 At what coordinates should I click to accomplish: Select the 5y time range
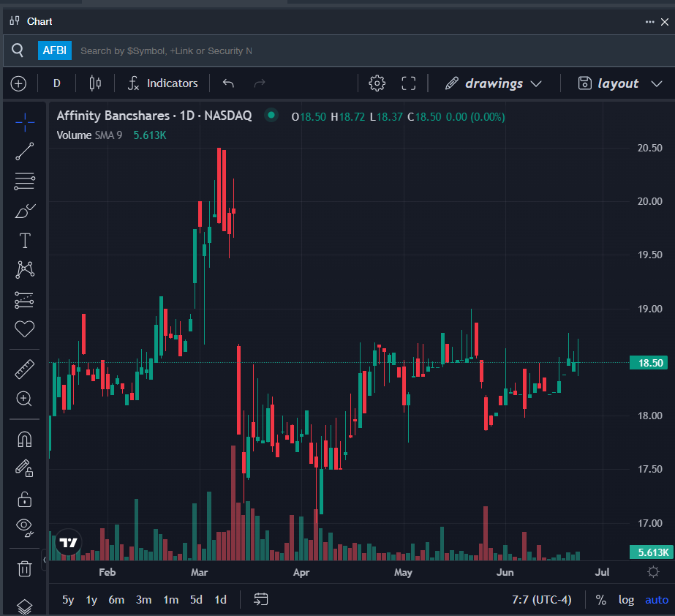(x=68, y=600)
